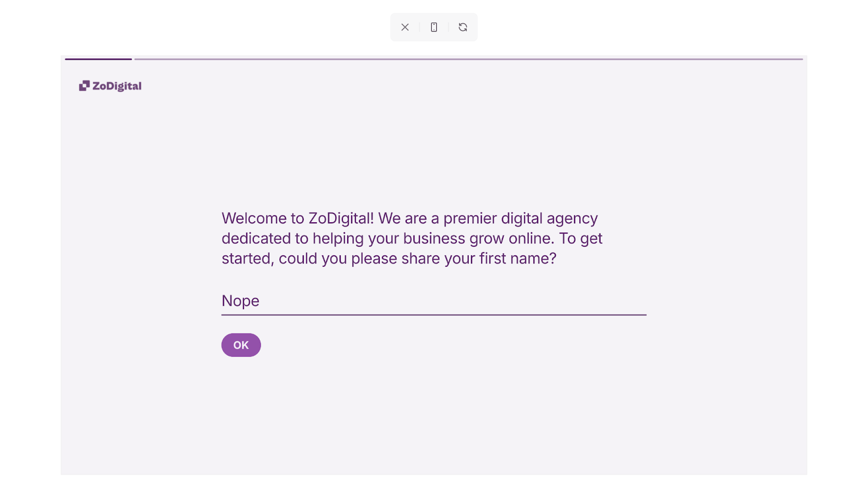Click the word 'ZoDigital!' in welcome message
Image resolution: width=868 pixels, height=489 pixels.
pos(341,218)
